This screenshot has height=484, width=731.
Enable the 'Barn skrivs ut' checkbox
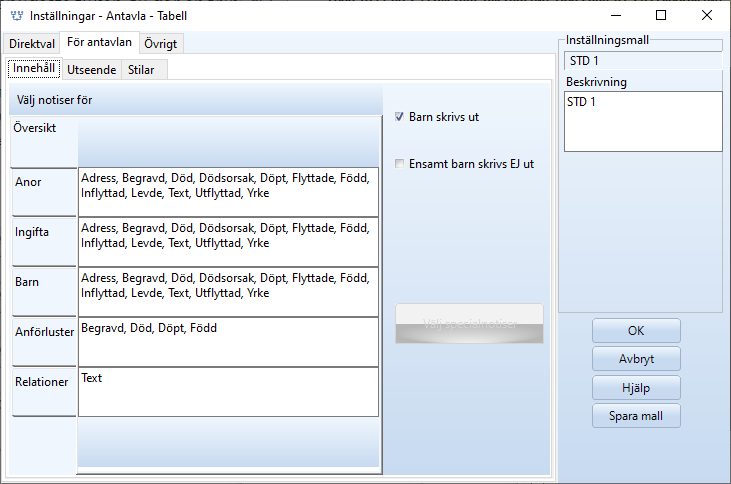[x=400, y=116]
